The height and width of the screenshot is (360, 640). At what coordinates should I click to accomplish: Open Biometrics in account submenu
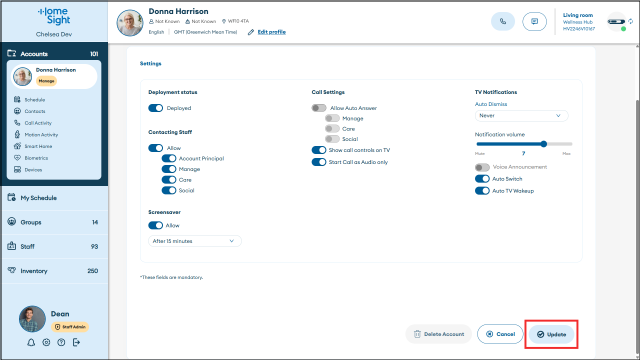tap(36, 158)
